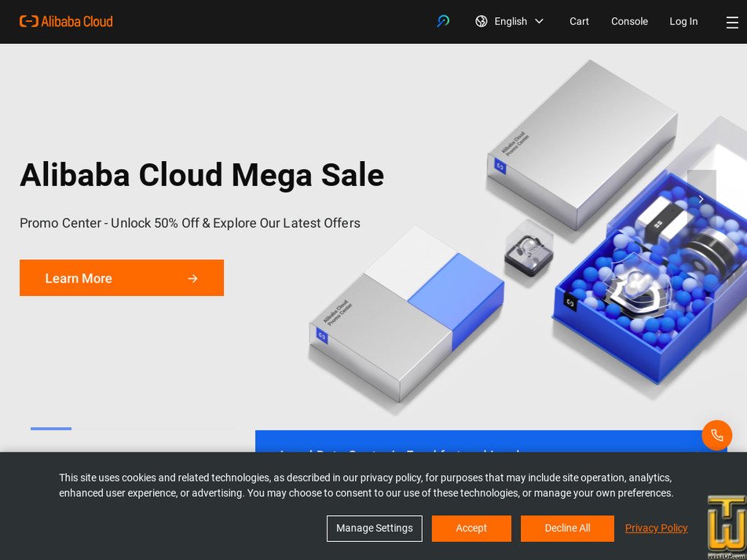747x560 pixels.
Task: Go to the Console
Action: click(629, 21)
